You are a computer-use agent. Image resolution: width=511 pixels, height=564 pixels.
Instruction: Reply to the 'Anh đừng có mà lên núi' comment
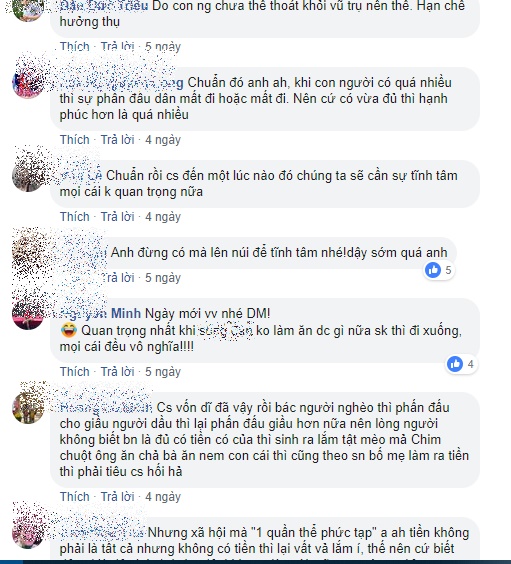click(117, 278)
